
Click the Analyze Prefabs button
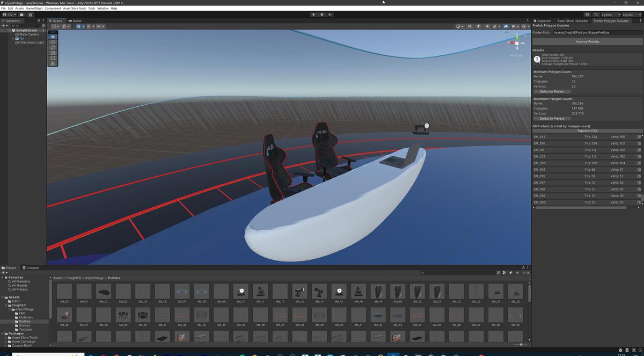pos(587,41)
